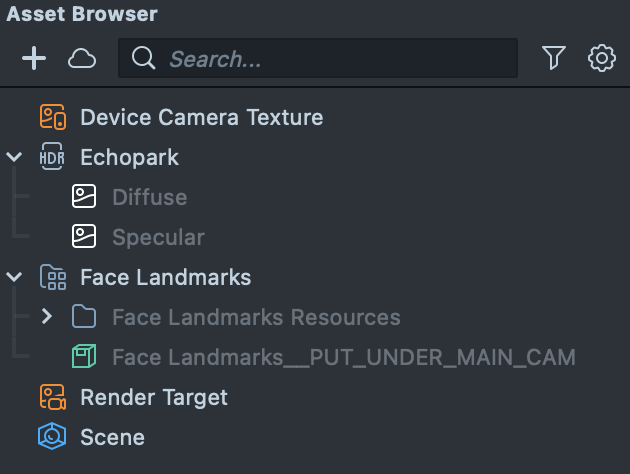Image resolution: width=630 pixels, height=474 pixels.
Task: Open the cloud asset library icon
Action: [82, 59]
